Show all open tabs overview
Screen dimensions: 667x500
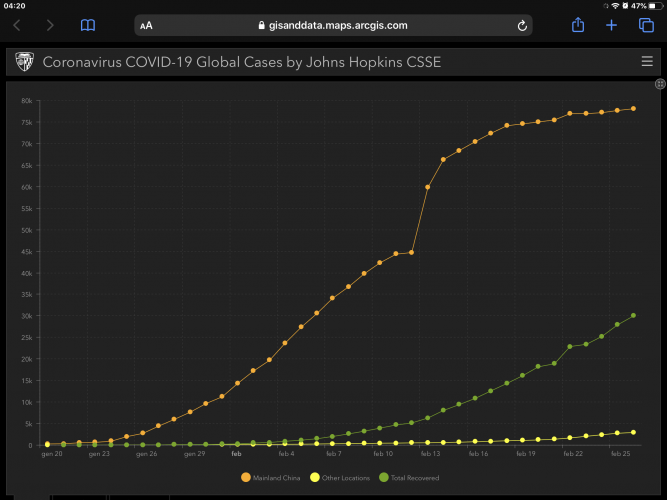(646, 25)
